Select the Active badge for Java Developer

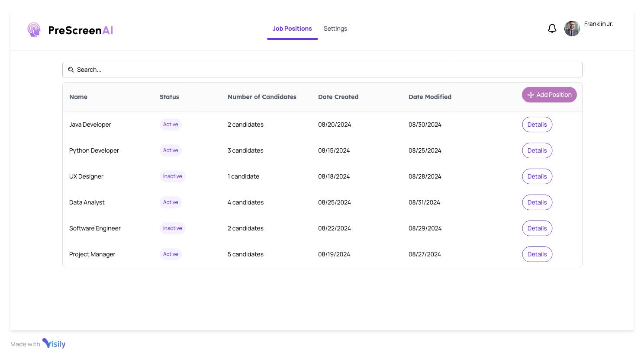pyautogui.click(x=171, y=125)
